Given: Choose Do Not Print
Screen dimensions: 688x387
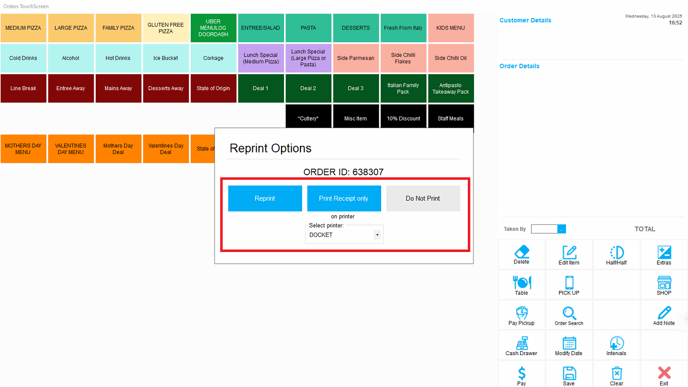Looking at the screenshot, I should [x=423, y=198].
